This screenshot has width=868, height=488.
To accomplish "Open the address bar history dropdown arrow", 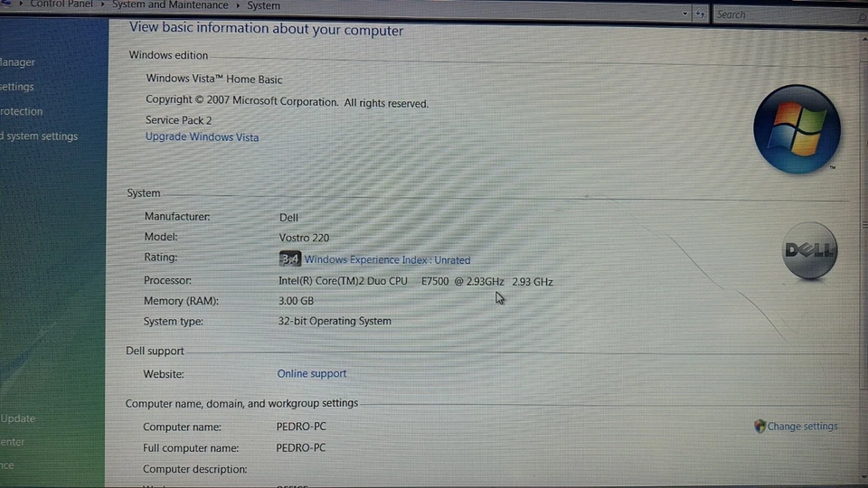I will click(684, 14).
